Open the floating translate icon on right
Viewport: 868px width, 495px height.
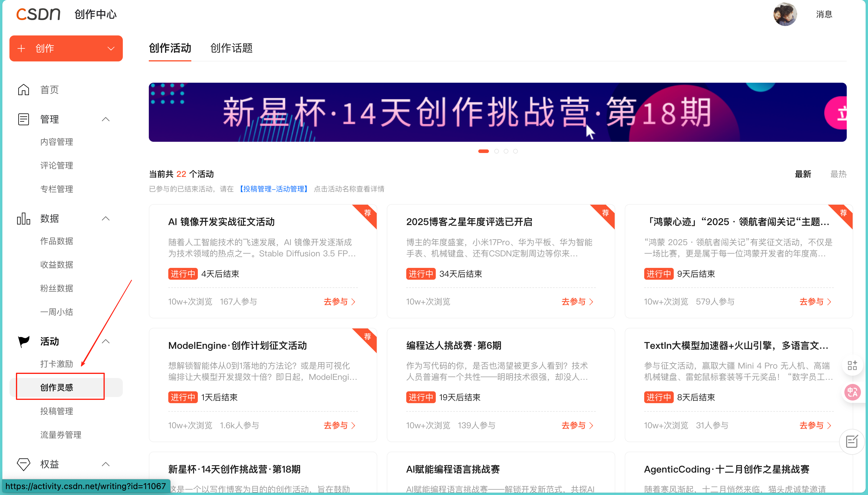(852, 393)
